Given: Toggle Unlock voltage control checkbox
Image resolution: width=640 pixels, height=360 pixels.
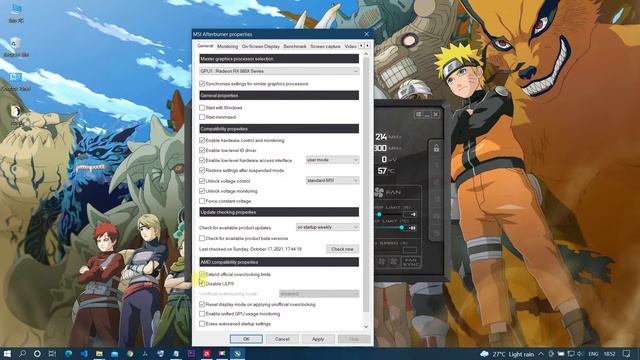Looking at the screenshot, I should coord(202,181).
